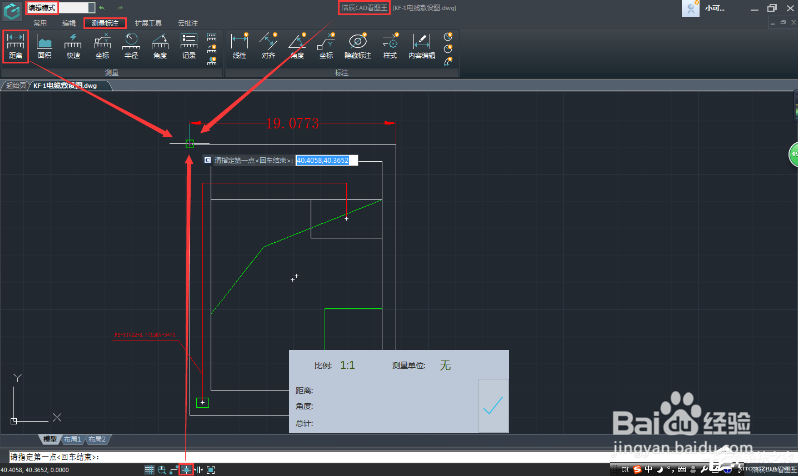
Task: Click top small ruler icon in 测量 group
Action: coord(212,37)
